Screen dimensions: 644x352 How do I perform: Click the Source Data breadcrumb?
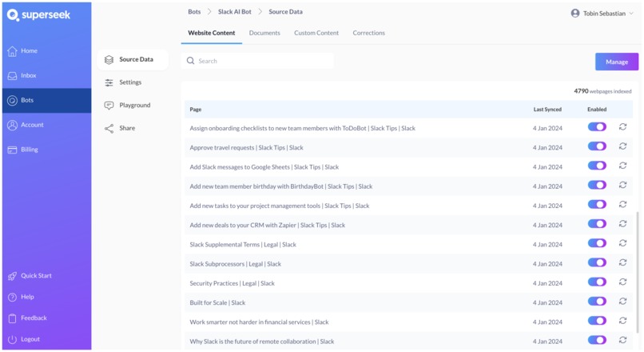point(285,12)
